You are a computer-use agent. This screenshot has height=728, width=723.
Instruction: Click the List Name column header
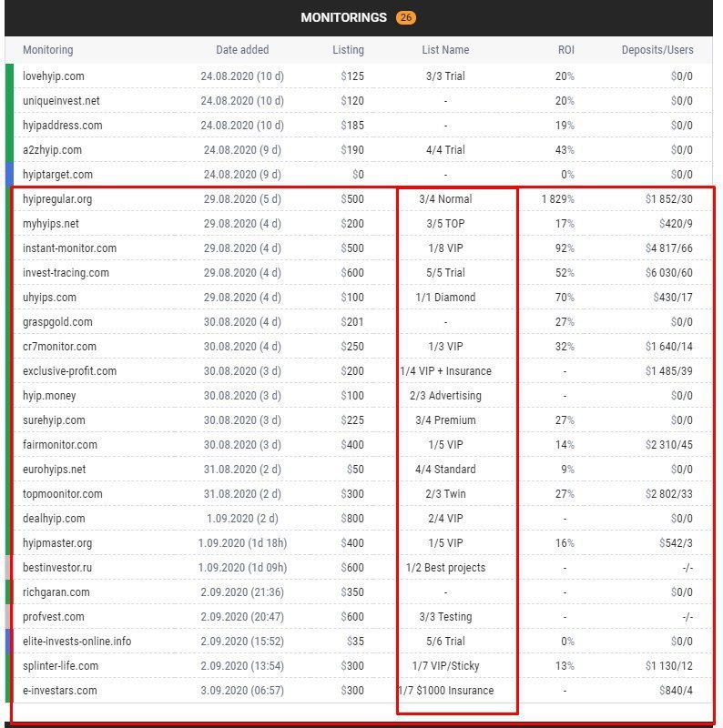[445, 50]
